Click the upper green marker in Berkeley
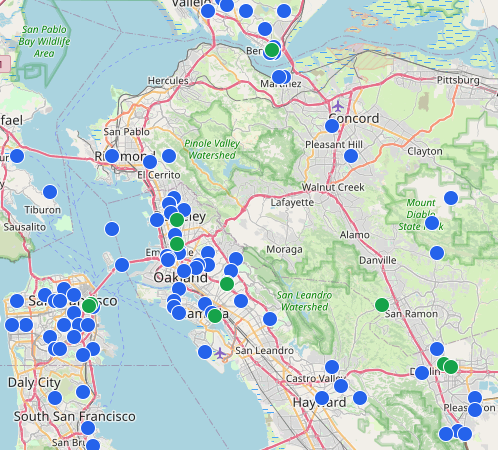Screen dimensions: 498x450 (177, 220)
